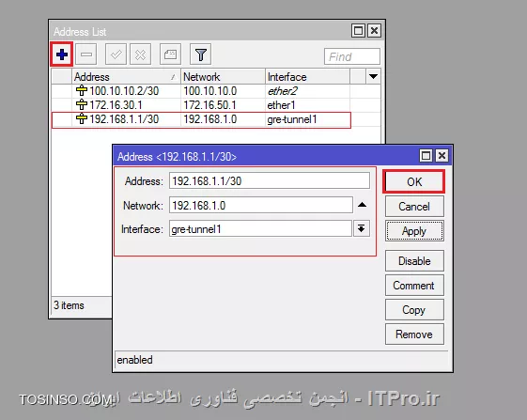Sort by the Address column header
Image resolution: width=527 pixels, height=420 pixels.
click(126, 77)
